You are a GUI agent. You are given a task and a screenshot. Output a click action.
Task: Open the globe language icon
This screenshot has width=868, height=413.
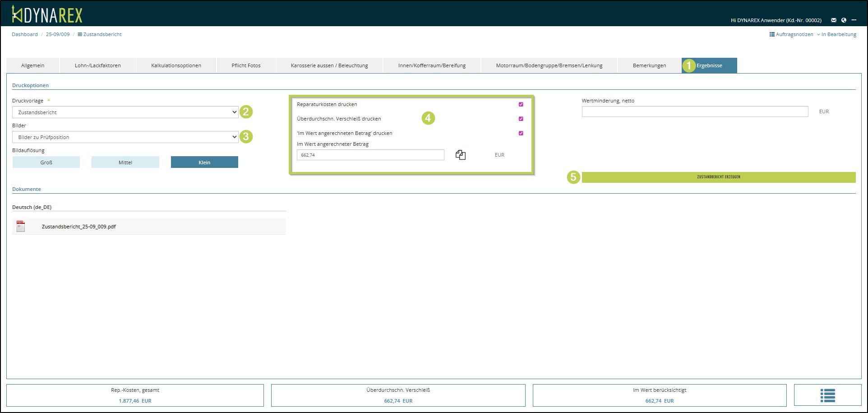844,20
